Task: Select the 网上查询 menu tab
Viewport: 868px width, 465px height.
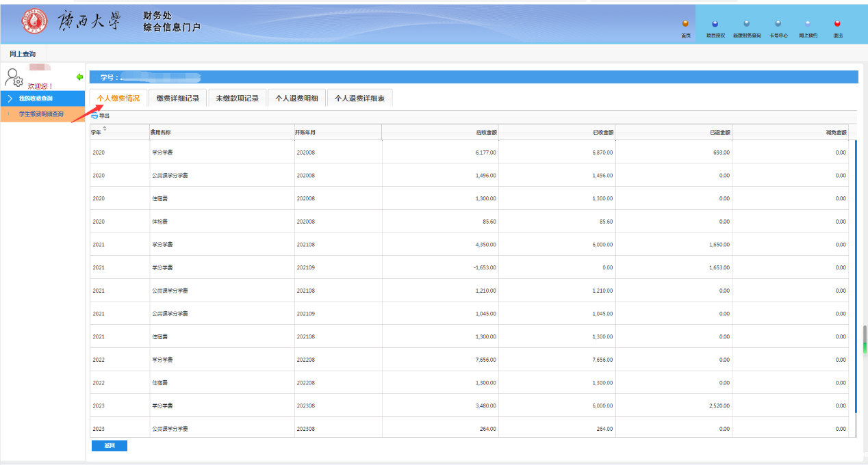Action: click(x=23, y=54)
